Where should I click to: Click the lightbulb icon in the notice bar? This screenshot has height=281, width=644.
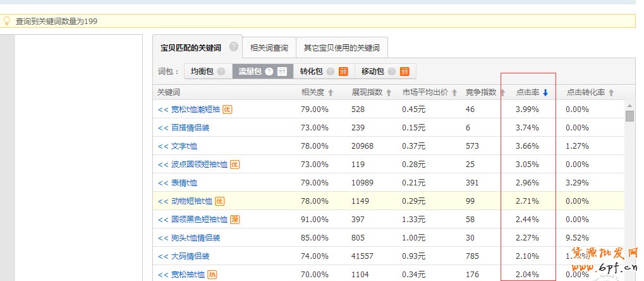pos(8,21)
